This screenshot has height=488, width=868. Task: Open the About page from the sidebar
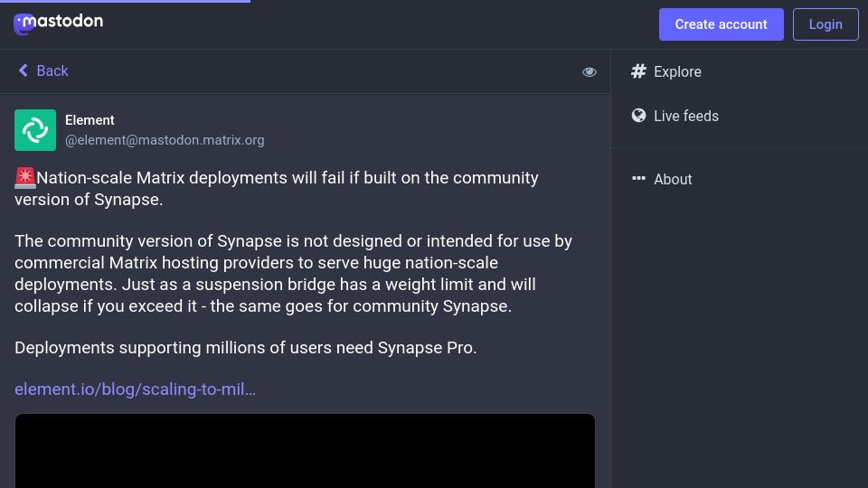pos(662,179)
